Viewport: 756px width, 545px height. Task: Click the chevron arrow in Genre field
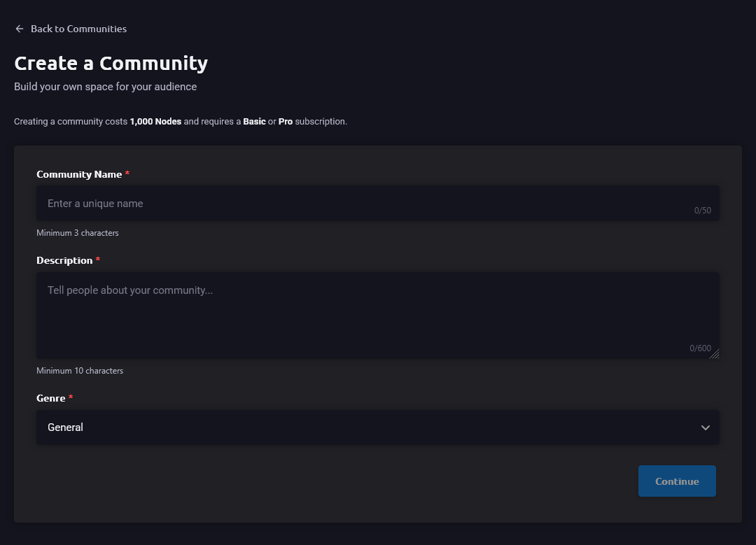tap(706, 427)
